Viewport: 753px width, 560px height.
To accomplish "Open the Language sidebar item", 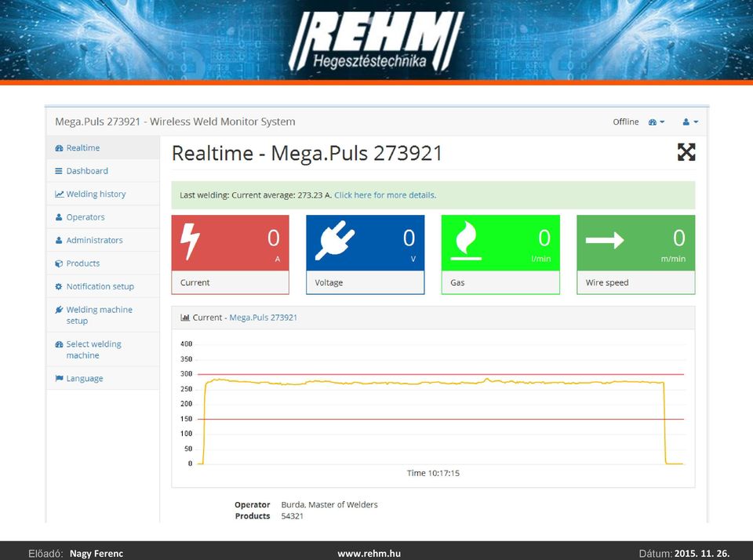I will pos(103,379).
